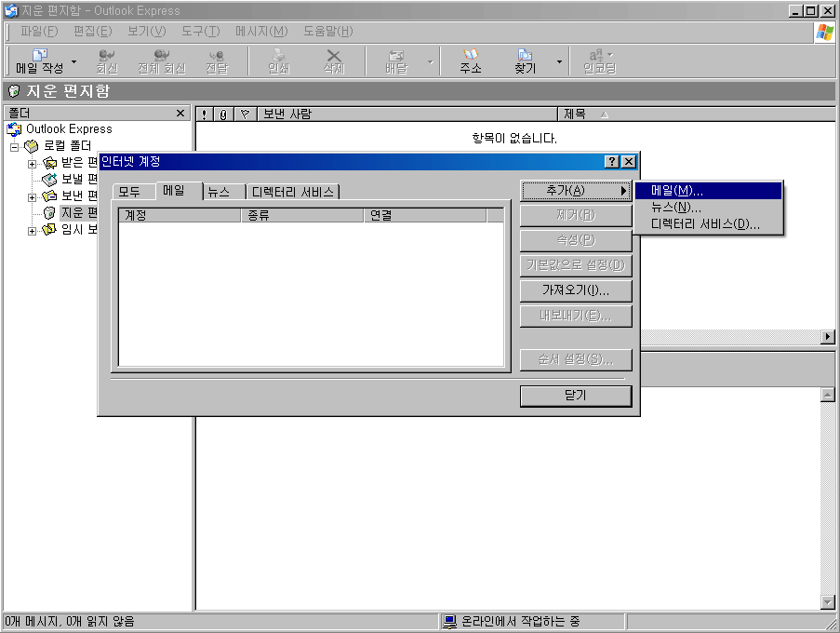
Task: Click the 기본값으로 설정(D) button
Action: click(576, 266)
